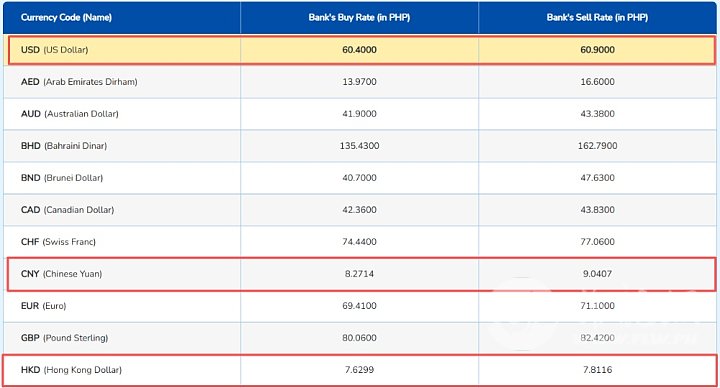Select the BND (Brunei Dollar) label
Image resolution: width=720 pixels, height=388 pixels.
[x=62, y=178]
